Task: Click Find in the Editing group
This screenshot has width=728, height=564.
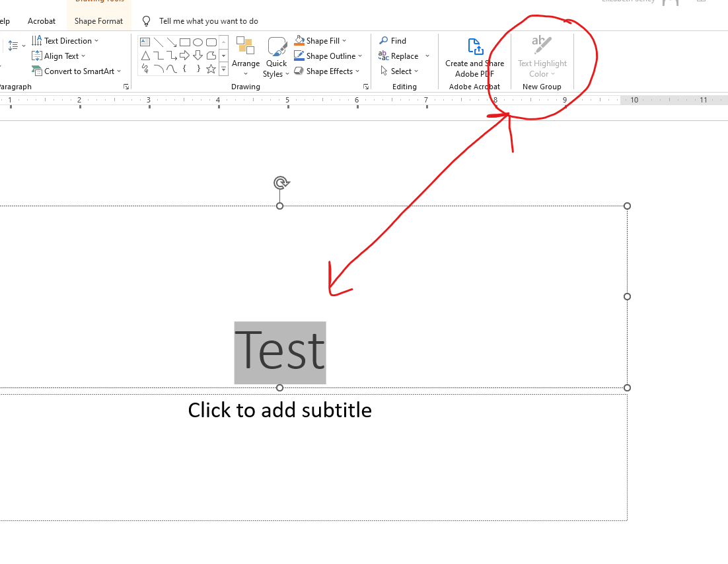Action: point(393,41)
